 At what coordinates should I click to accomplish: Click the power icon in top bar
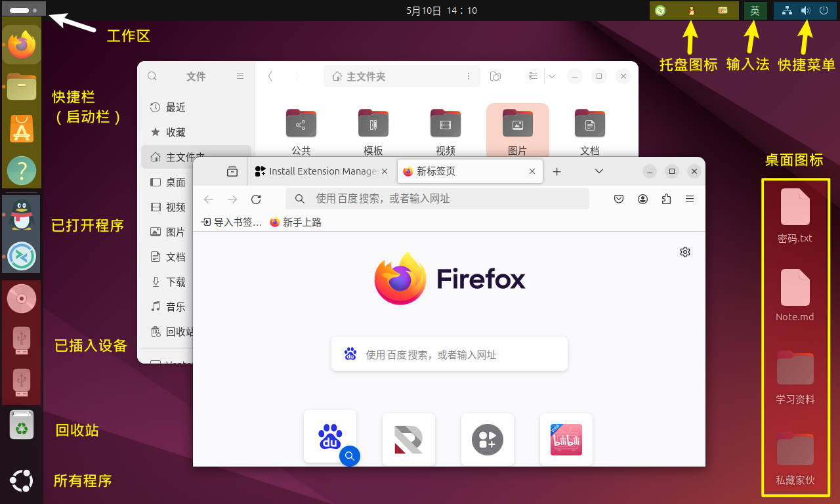point(824,10)
